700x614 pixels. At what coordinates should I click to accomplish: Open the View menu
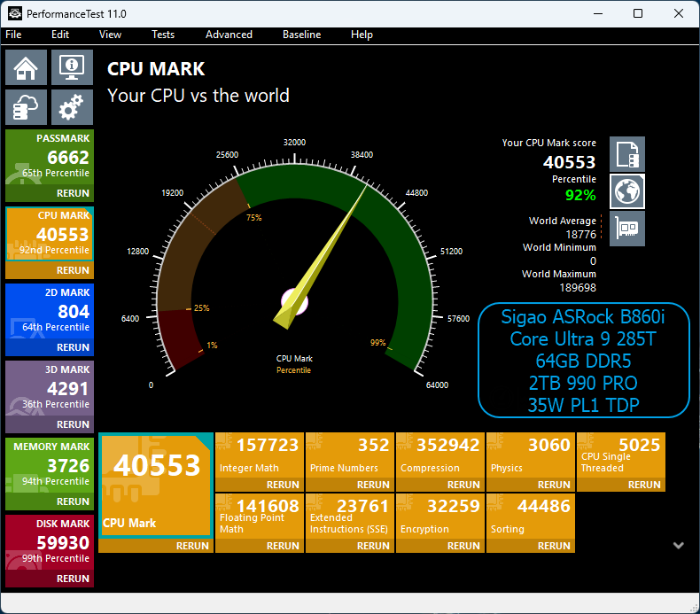(x=110, y=35)
